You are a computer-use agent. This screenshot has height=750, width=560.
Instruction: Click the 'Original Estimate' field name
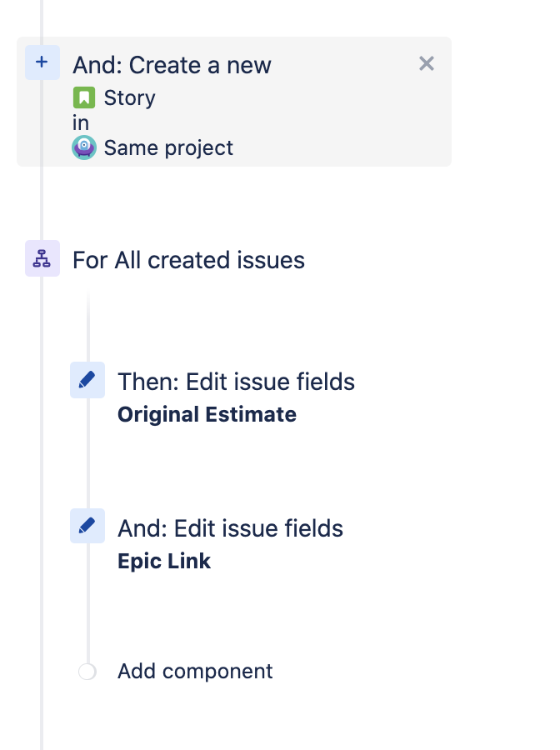(x=207, y=414)
